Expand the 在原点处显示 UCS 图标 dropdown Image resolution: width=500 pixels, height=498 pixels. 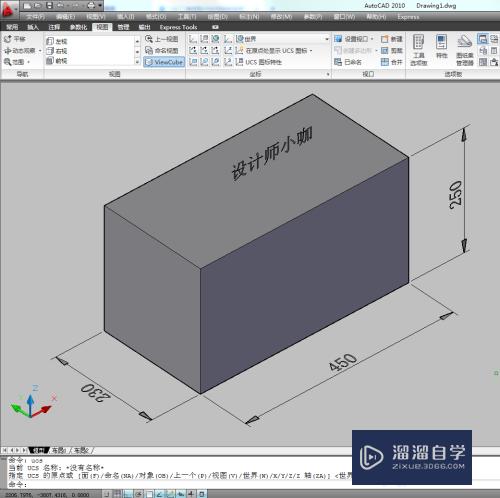[x=311, y=51]
